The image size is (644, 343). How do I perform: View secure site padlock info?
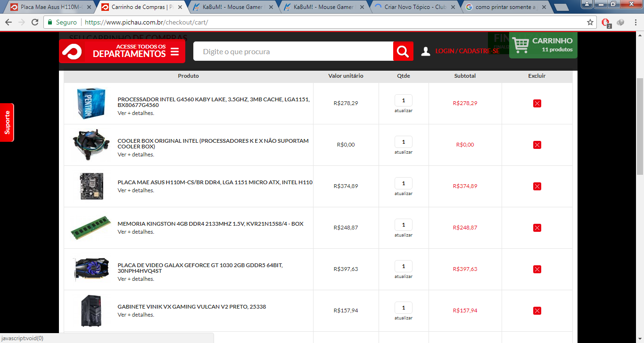point(50,22)
